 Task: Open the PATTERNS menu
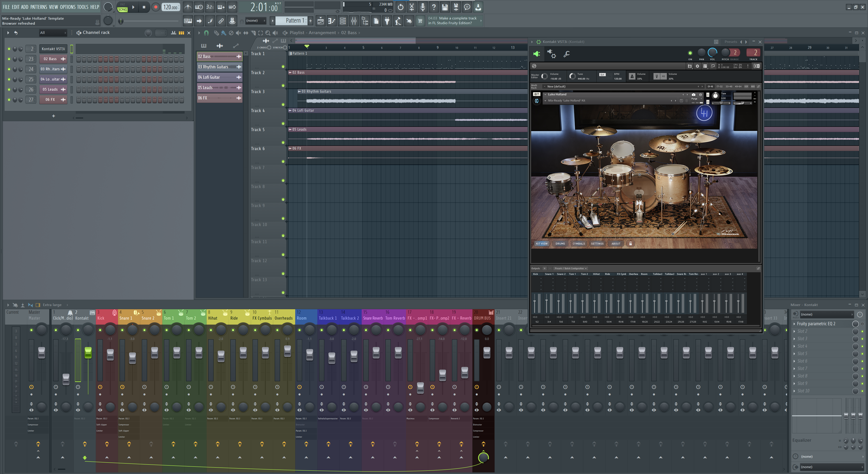pos(38,7)
